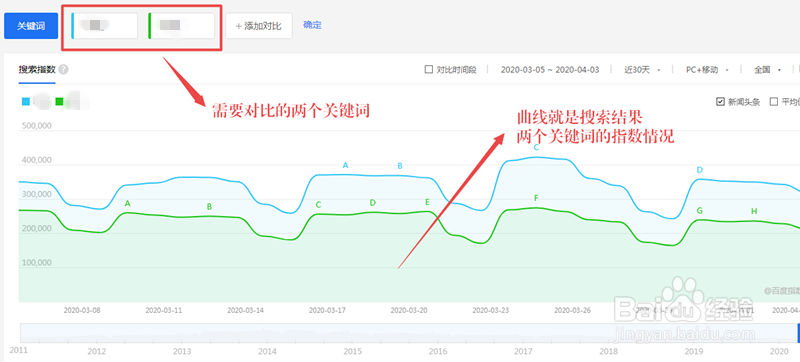
Task: Click green news marker H on chart
Action: [x=754, y=211]
